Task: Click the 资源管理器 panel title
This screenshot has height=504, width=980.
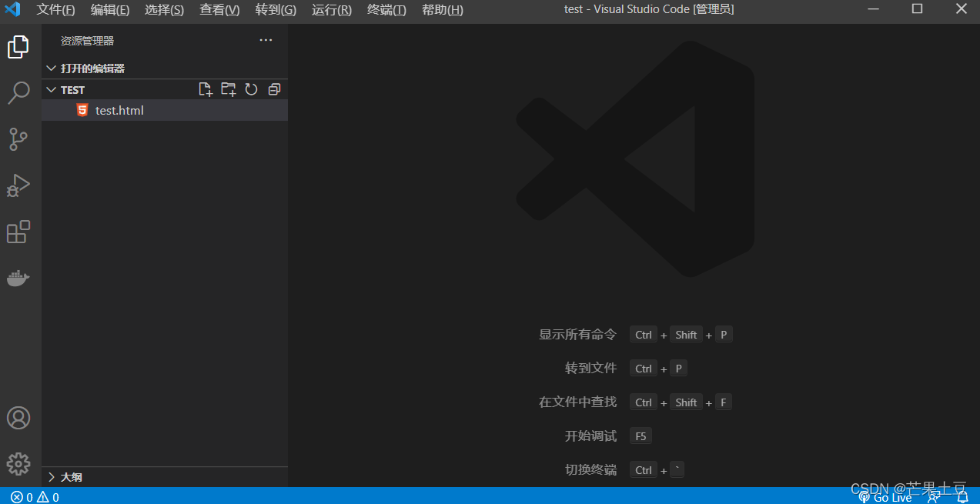Action: 87,41
